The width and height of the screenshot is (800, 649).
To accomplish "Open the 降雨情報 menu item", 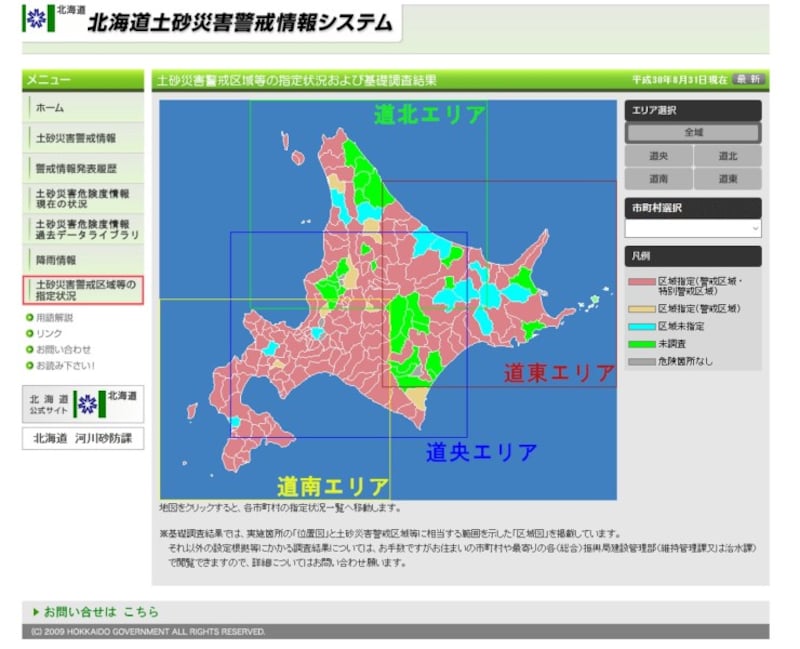I will tap(84, 260).
